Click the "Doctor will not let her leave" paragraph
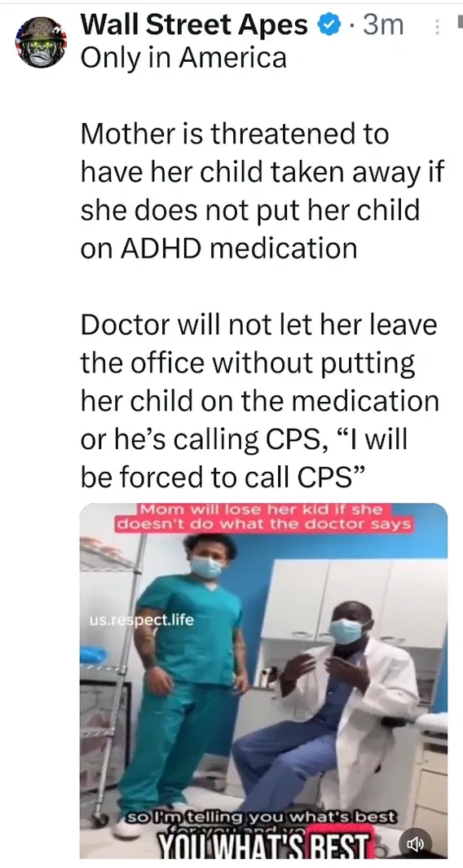 (260, 400)
